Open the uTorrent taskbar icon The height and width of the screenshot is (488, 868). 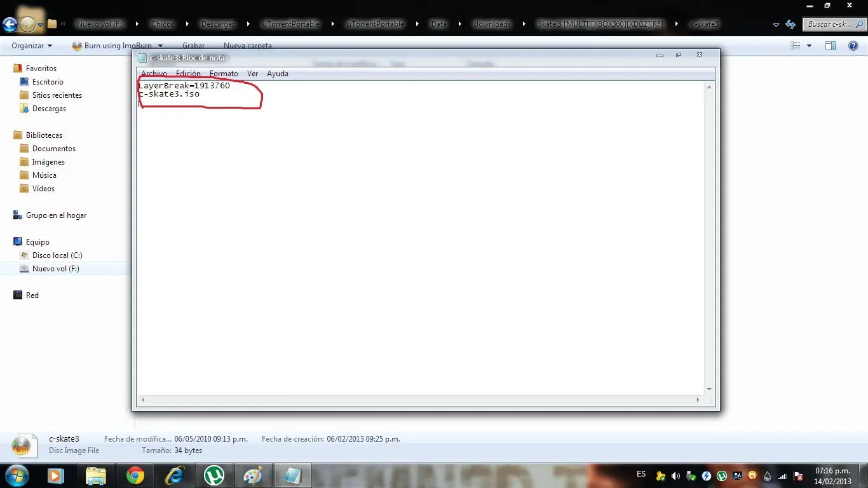pos(214,475)
